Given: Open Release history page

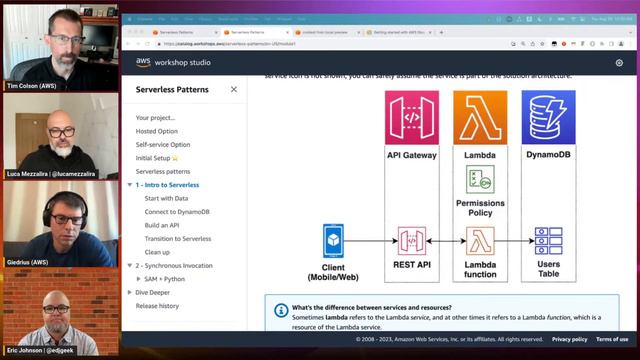Looking at the screenshot, I should click(x=157, y=306).
